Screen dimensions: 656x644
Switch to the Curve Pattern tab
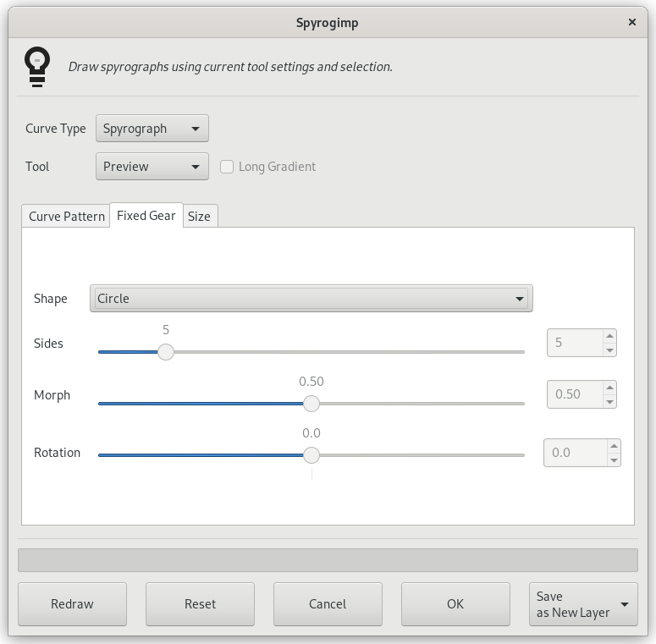(66, 216)
